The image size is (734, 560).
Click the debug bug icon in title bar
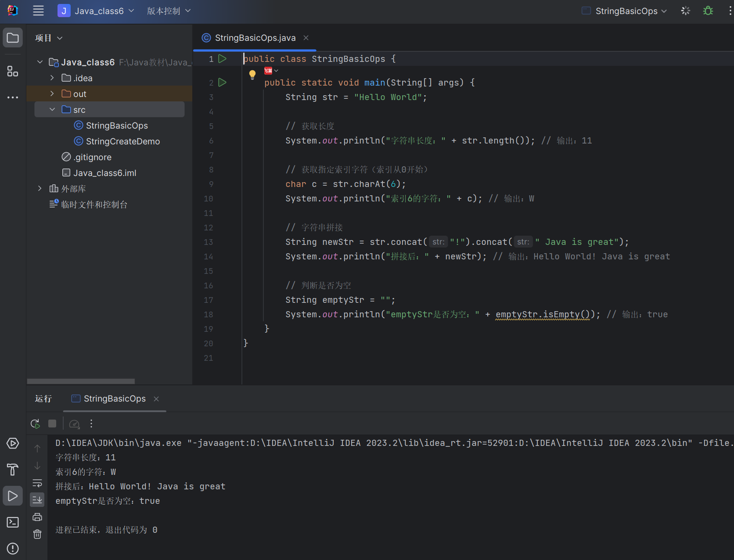(708, 11)
